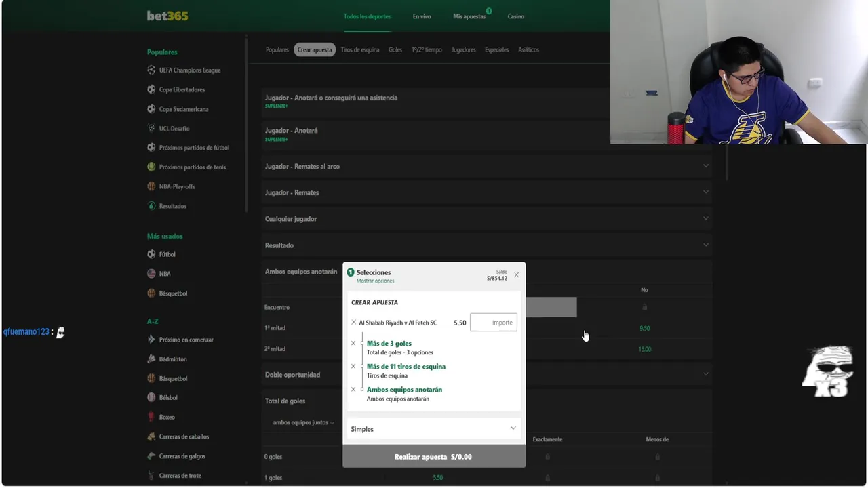Select the Asiáticos market tab

coord(529,49)
